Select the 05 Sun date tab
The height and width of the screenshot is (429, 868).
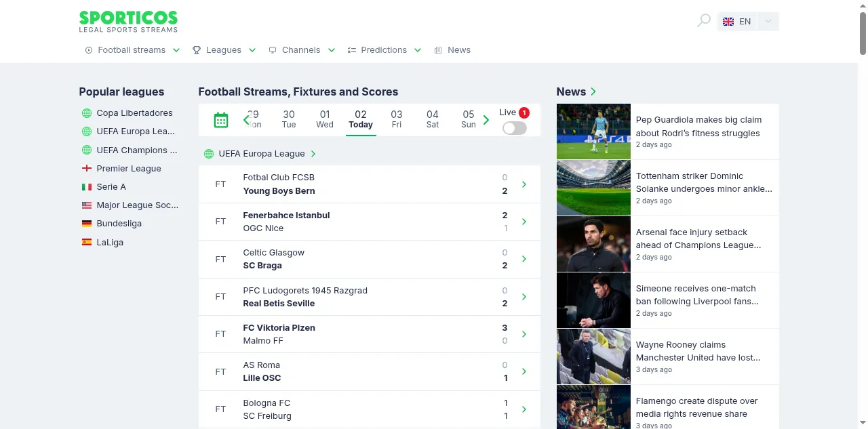(469, 119)
